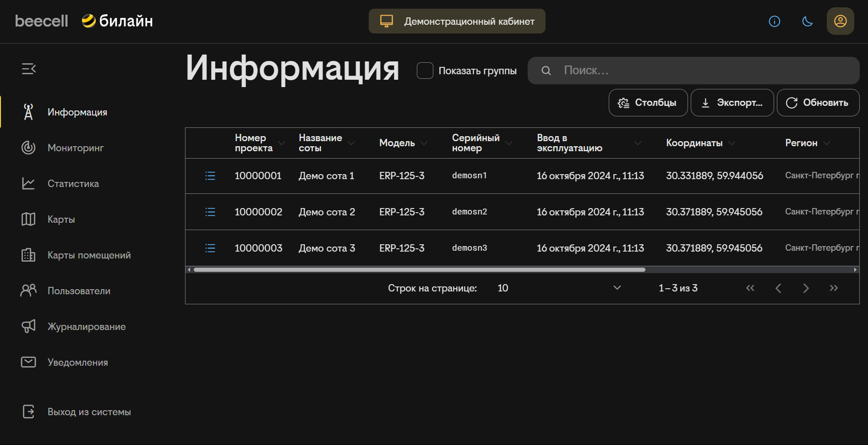Open user profile avatar icon
The height and width of the screenshot is (445, 868).
click(841, 21)
